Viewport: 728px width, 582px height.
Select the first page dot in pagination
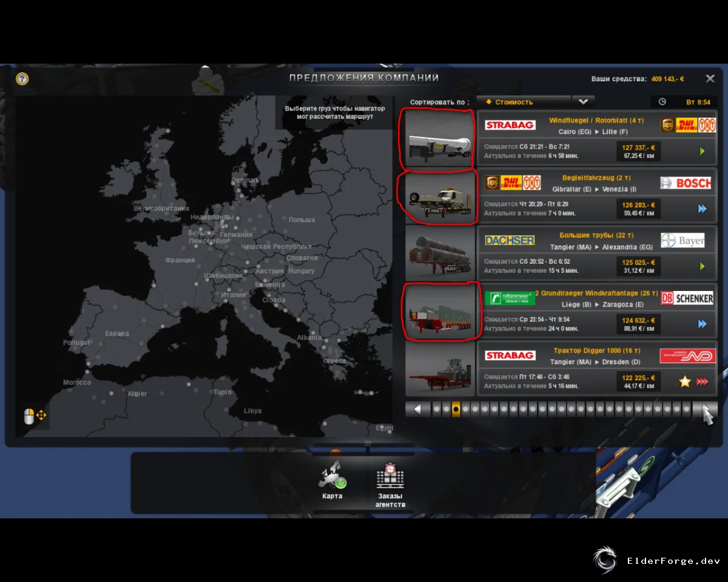[436, 409]
